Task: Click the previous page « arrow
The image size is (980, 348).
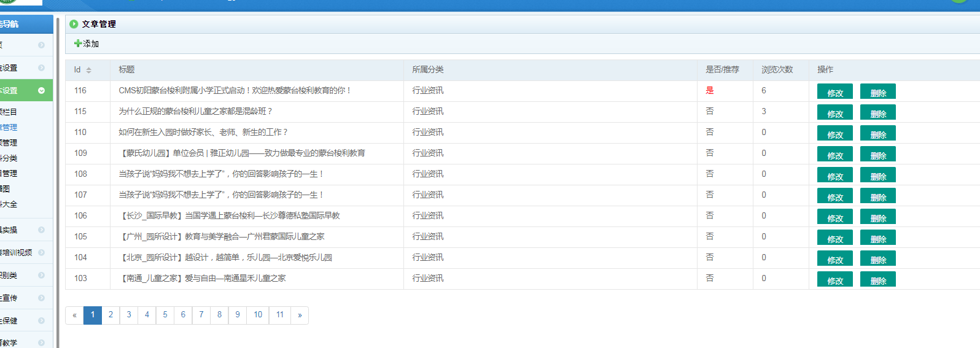Action: 74,315
